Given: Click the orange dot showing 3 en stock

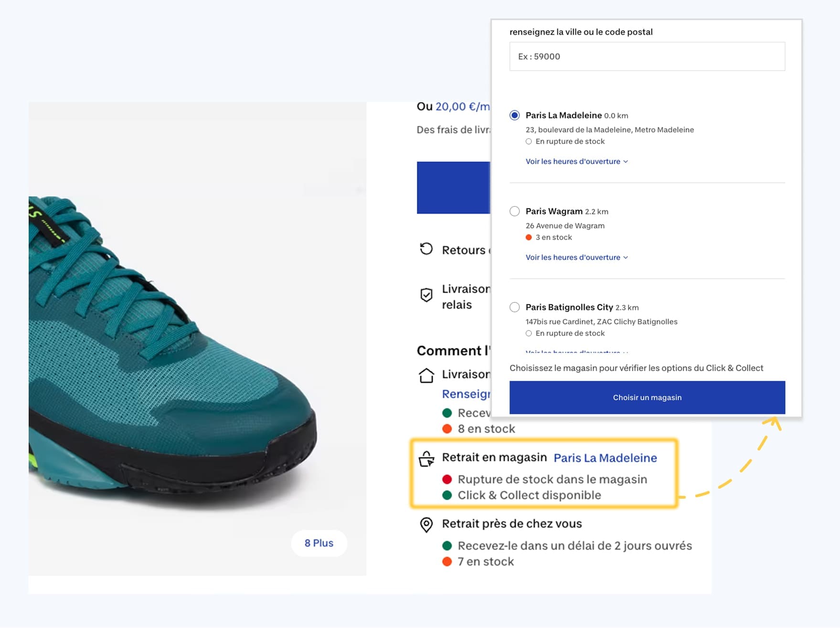Looking at the screenshot, I should click(x=529, y=237).
